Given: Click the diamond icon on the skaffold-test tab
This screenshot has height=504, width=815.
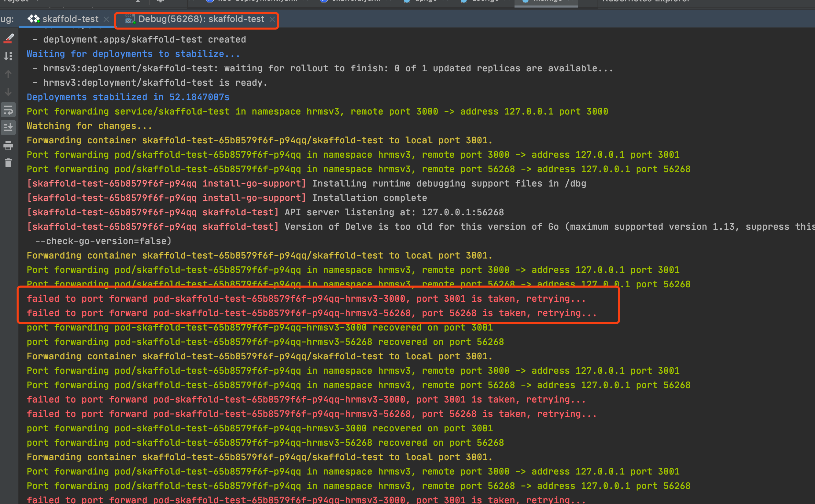Looking at the screenshot, I should (x=34, y=19).
